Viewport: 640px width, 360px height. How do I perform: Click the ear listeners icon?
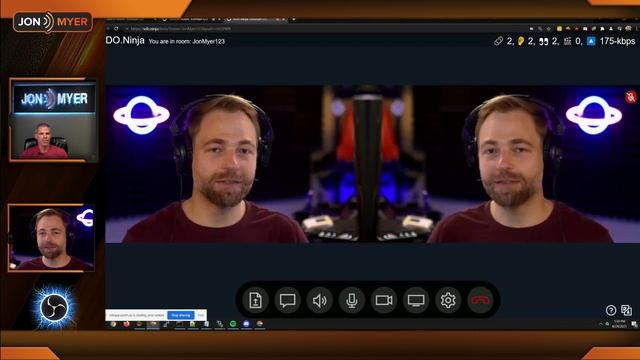[521, 41]
